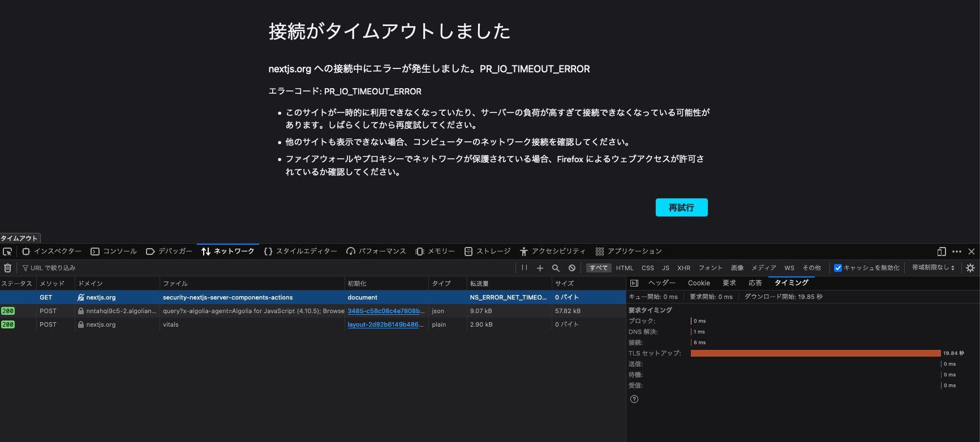Uncheck キャッシュを無効化 checkbox
Image resolution: width=980 pixels, height=442 pixels.
(x=838, y=268)
